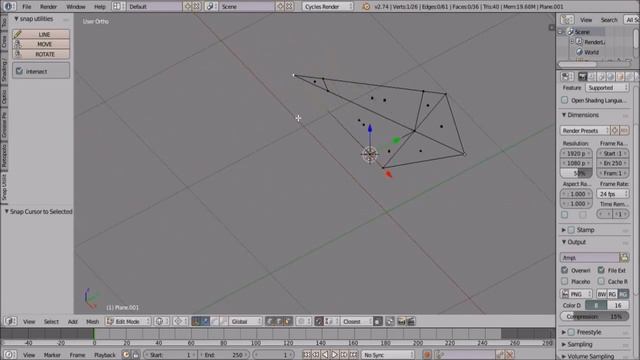Open the PNG file format dropdown
Screen dimensions: 640x360
point(576,294)
